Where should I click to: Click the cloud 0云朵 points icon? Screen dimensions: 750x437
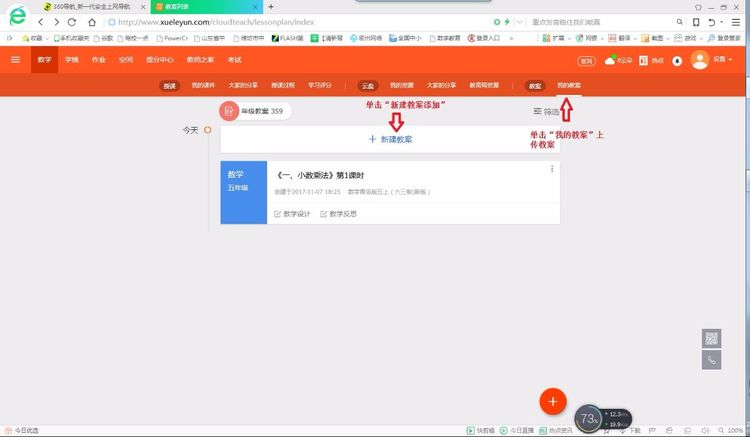618,60
